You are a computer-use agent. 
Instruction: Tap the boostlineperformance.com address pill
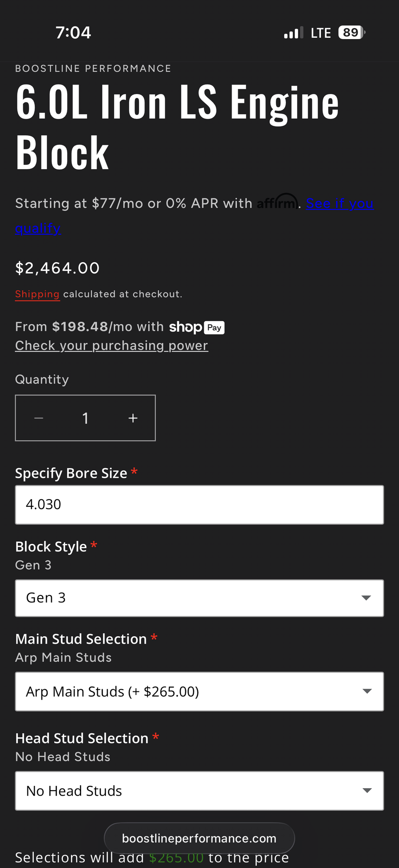[x=199, y=838]
